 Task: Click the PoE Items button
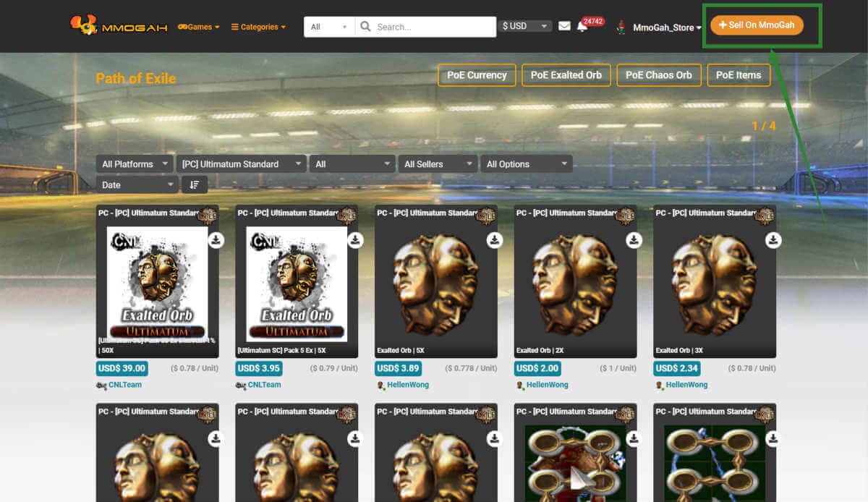[x=739, y=75]
